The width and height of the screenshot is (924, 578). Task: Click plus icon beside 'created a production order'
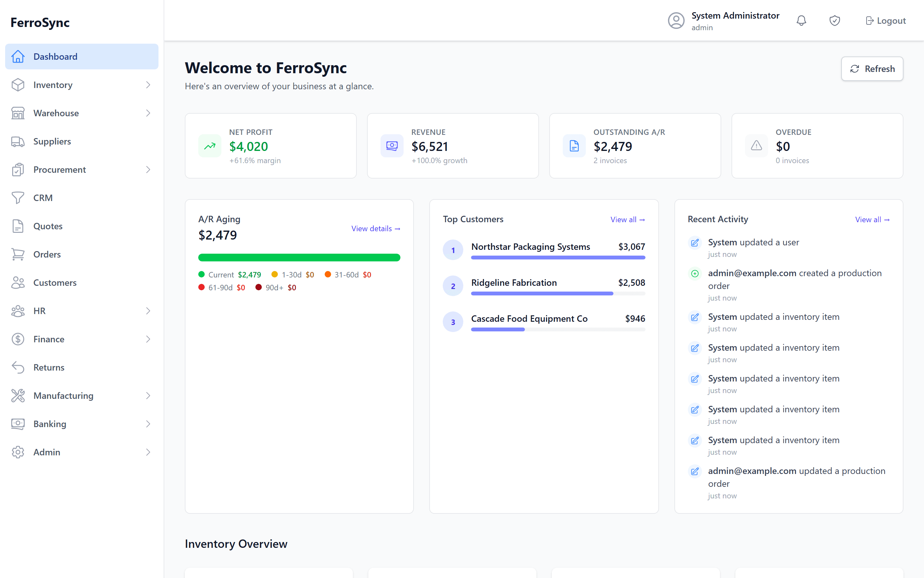[x=695, y=274]
